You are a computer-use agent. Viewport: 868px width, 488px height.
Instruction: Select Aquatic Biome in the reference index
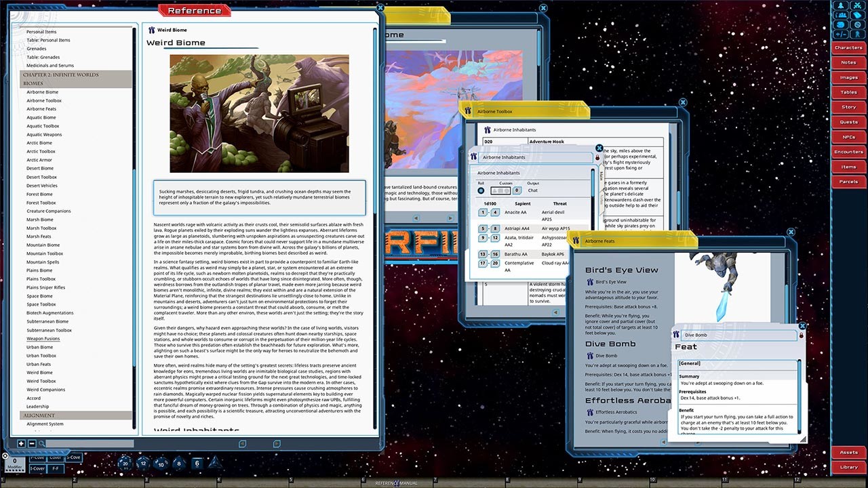click(x=43, y=117)
